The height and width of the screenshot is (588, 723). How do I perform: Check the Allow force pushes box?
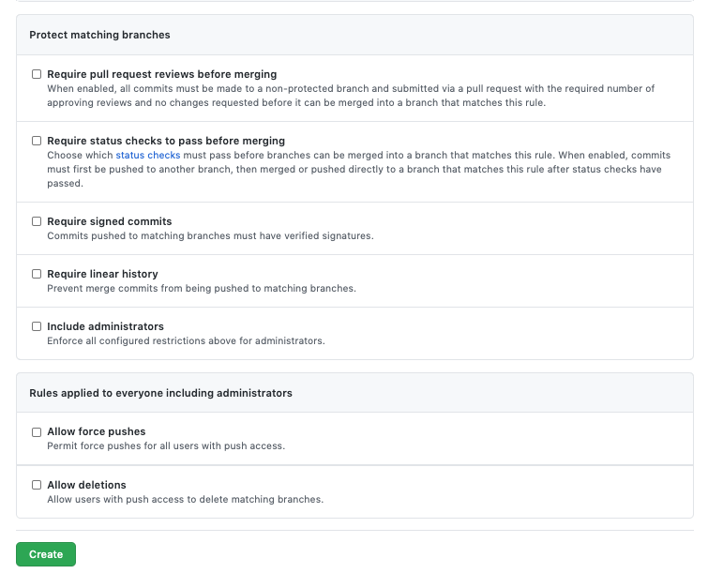click(x=37, y=432)
